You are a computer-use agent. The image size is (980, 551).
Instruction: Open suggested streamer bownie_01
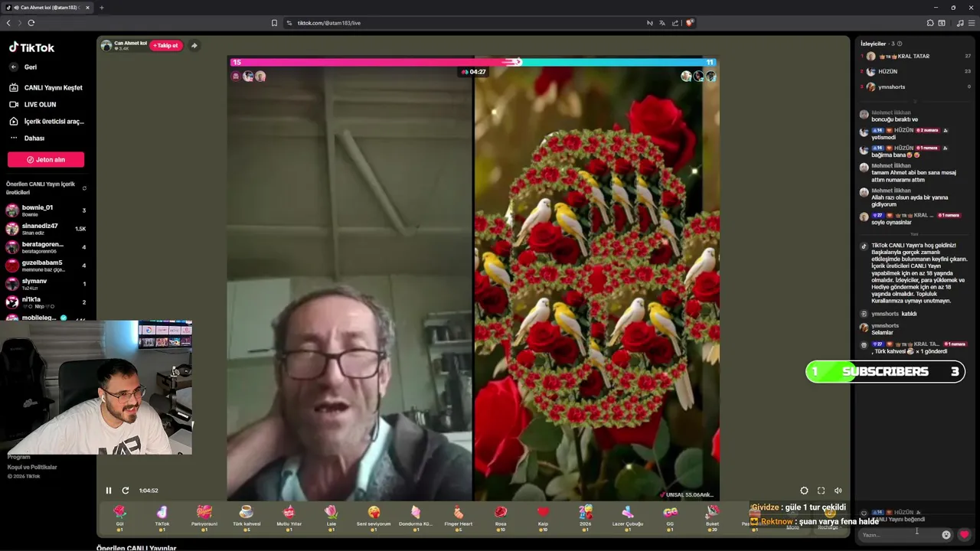(46, 210)
